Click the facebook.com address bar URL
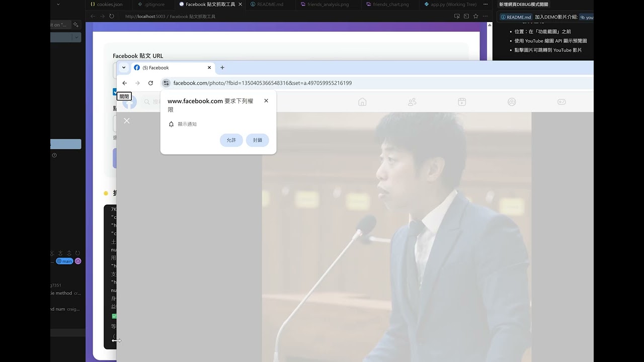 (263, 83)
